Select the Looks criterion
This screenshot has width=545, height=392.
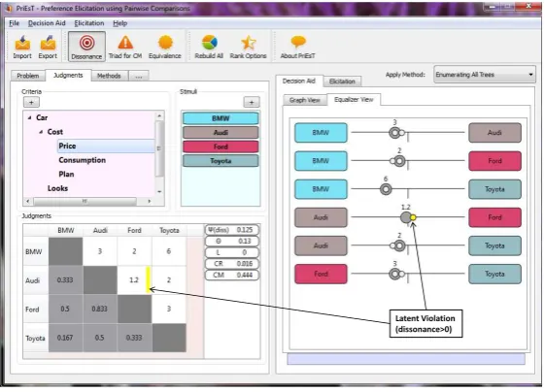click(57, 188)
